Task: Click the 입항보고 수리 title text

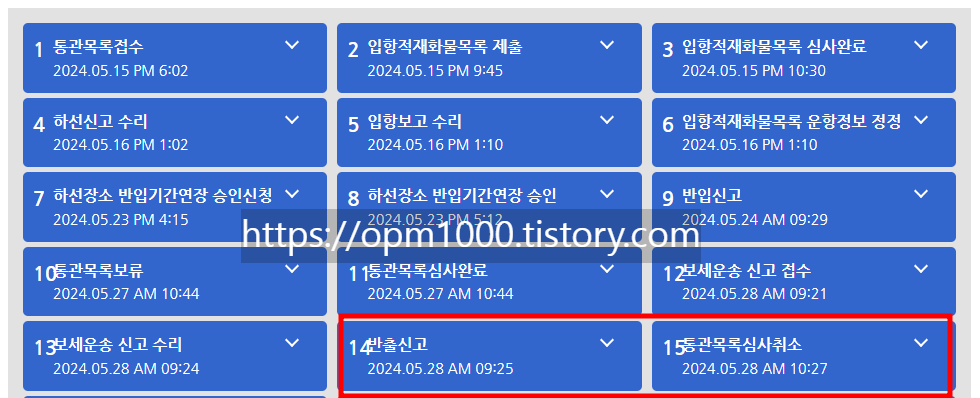Action: click(414, 121)
